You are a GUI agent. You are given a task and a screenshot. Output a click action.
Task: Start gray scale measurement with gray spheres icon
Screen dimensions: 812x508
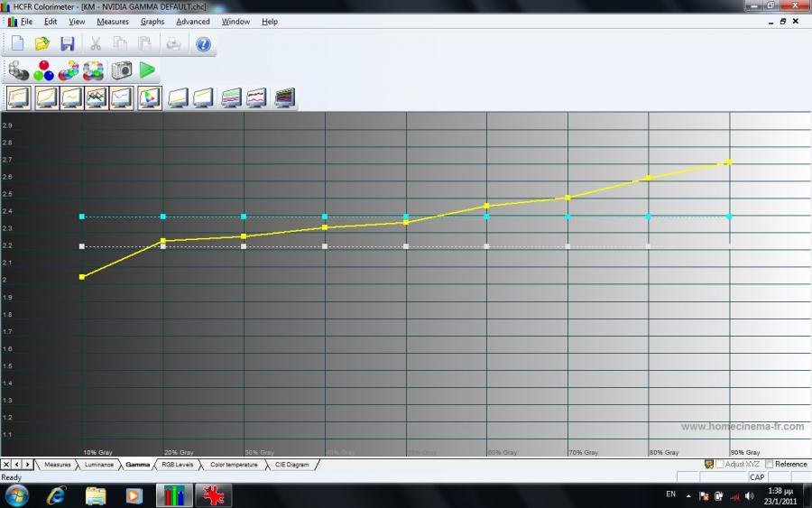[18, 70]
